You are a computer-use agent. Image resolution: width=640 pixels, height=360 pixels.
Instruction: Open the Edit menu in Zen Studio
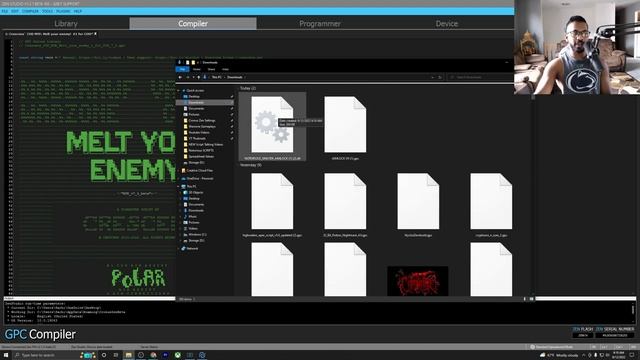click(x=15, y=11)
